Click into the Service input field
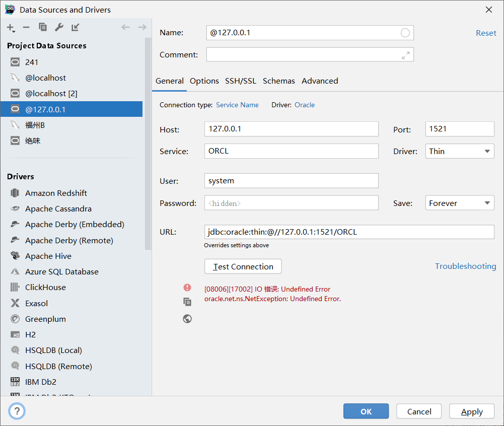The width and height of the screenshot is (504, 426). click(291, 151)
